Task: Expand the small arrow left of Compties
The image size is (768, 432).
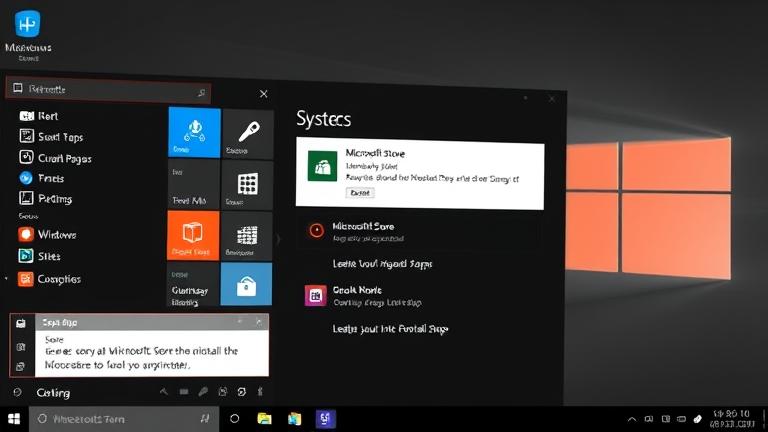Action: tap(6, 279)
